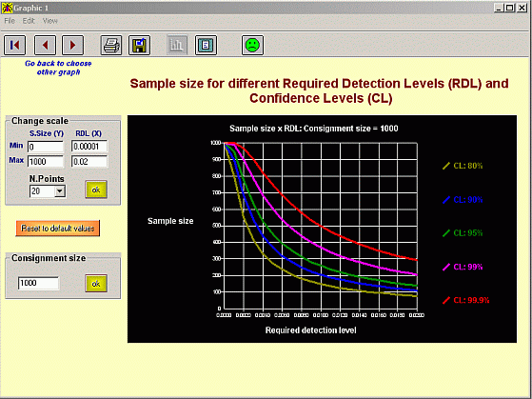532x399 pixels.
Task: Open the View menu
Action: pyautogui.click(x=49, y=21)
